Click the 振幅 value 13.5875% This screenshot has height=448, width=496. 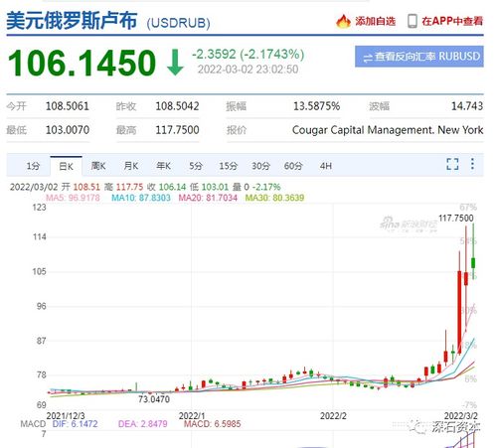pyautogui.click(x=316, y=106)
